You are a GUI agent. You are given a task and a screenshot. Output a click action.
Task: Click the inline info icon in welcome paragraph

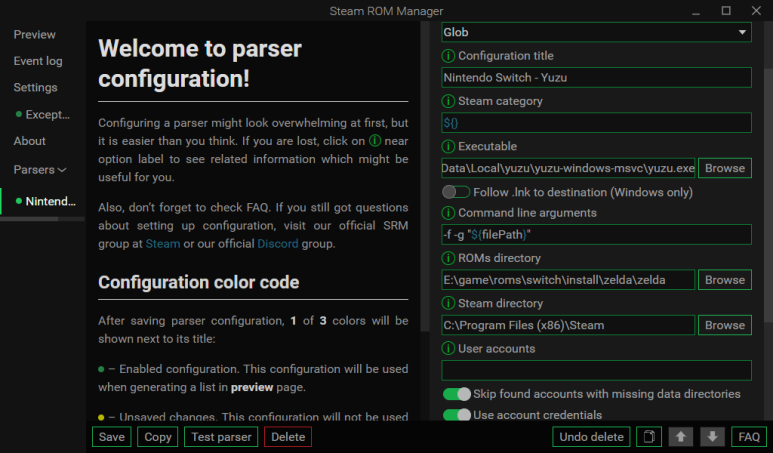pos(375,141)
